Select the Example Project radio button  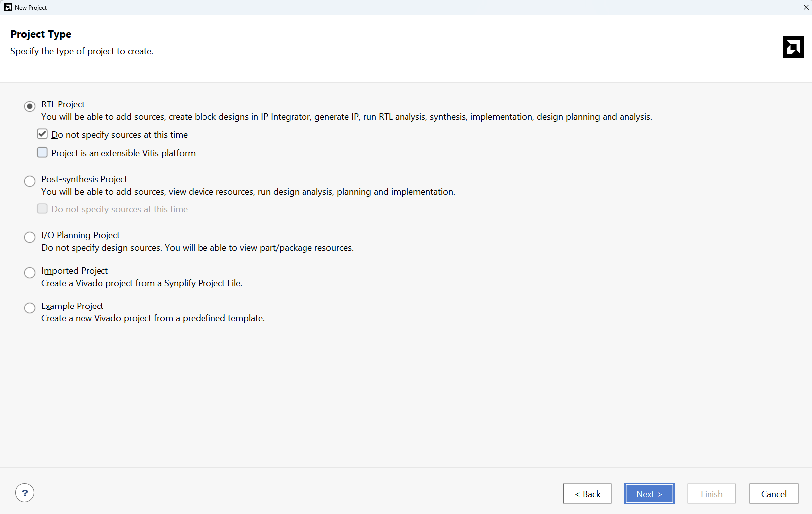(30, 308)
